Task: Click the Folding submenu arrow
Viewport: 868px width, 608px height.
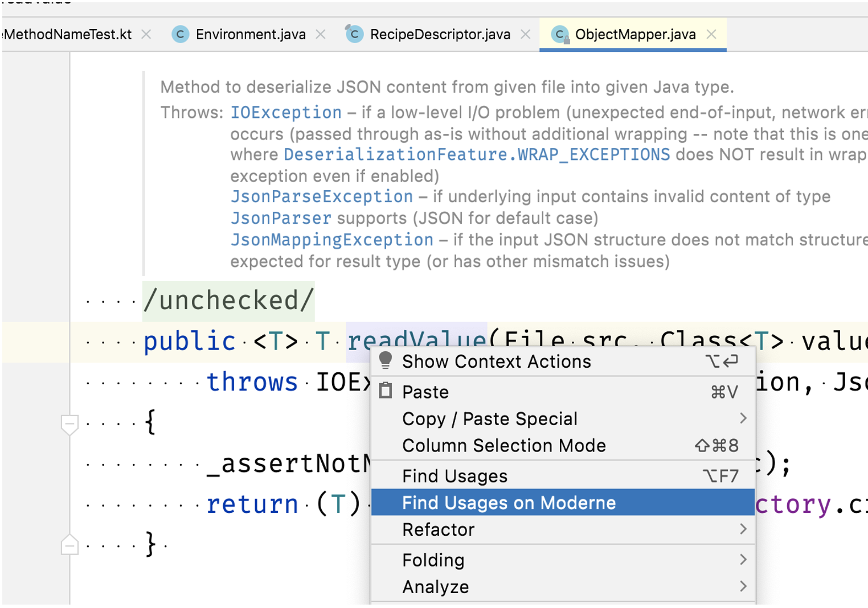Action: [743, 560]
